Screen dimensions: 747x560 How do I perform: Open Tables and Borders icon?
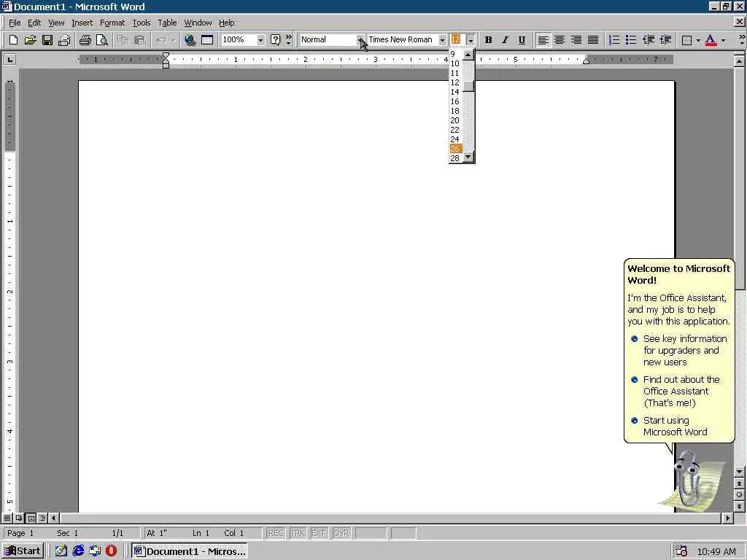coord(206,40)
